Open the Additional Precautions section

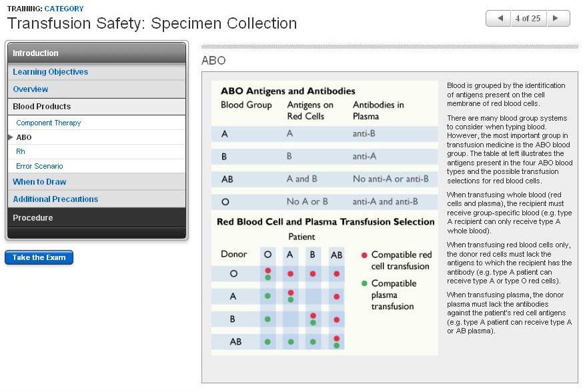(x=55, y=199)
